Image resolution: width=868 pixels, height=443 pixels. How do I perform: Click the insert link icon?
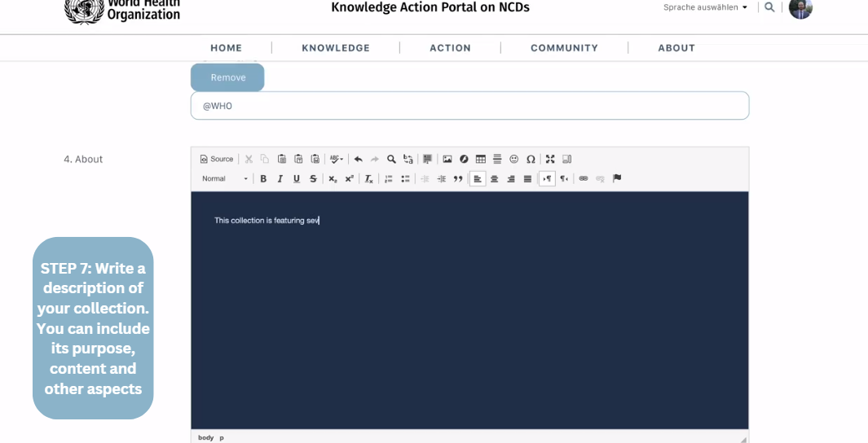(x=584, y=179)
